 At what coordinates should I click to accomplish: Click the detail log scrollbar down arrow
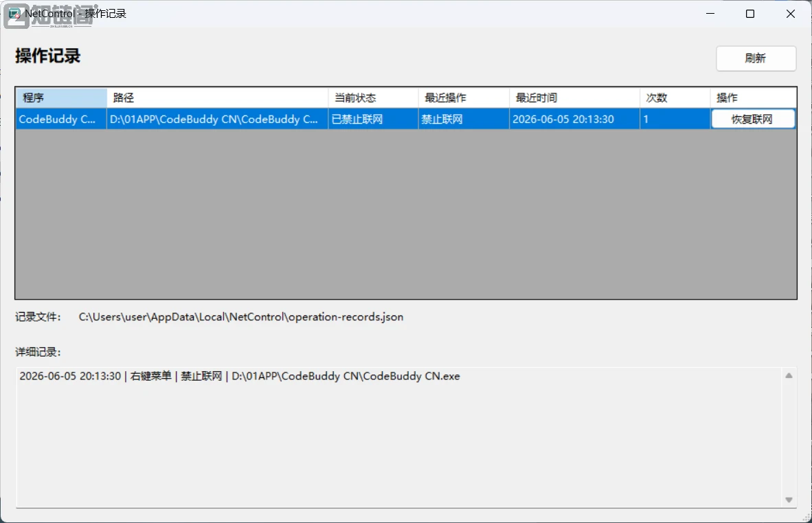click(789, 500)
